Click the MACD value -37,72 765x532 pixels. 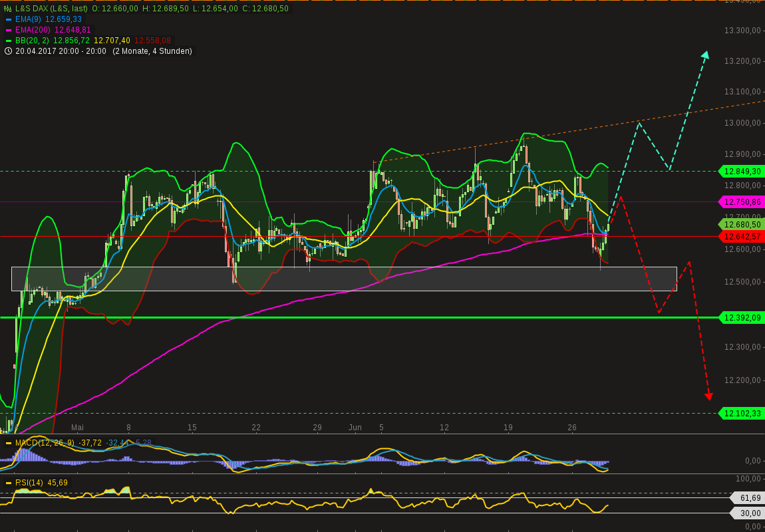click(90, 444)
